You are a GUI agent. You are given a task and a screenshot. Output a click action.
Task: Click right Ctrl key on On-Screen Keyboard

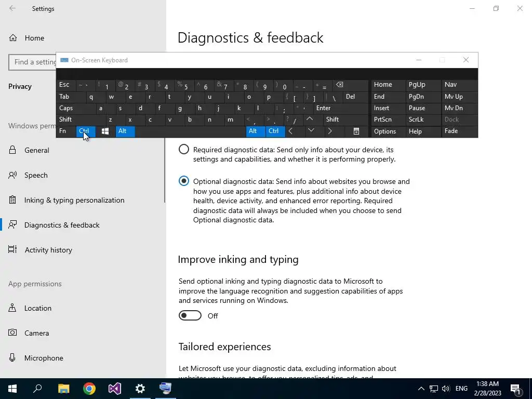(275, 131)
